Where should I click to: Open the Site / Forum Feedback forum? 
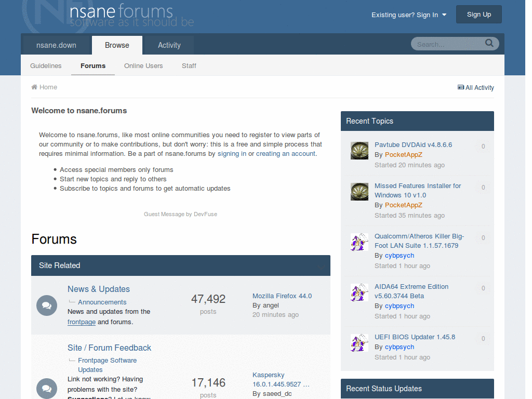(109, 348)
